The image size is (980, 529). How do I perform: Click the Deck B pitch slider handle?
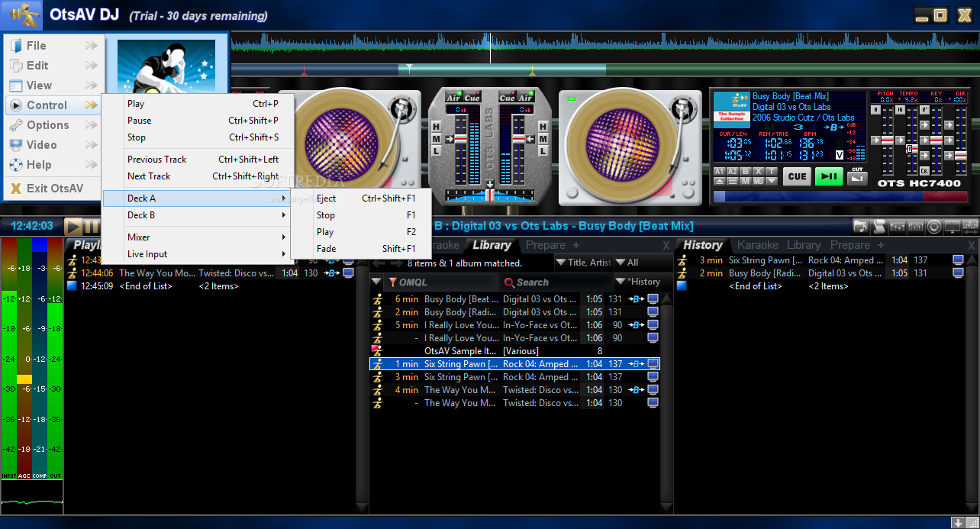(x=888, y=140)
